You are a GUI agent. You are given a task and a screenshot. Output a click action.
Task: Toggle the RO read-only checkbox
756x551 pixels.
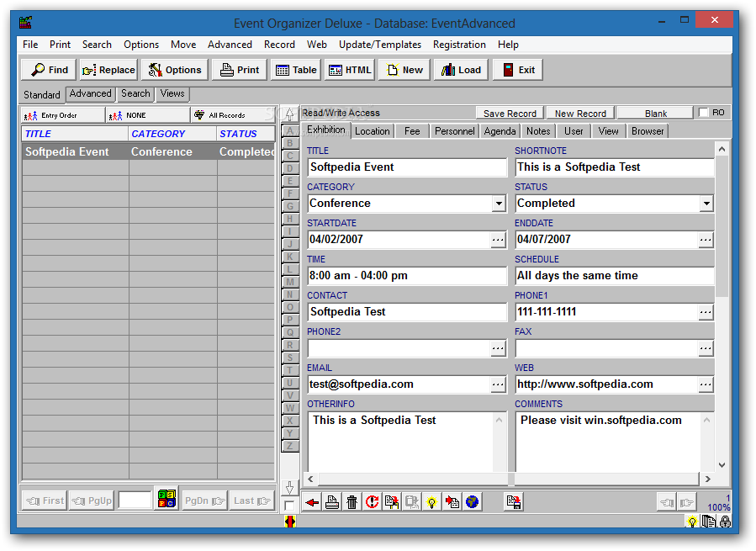click(704, 113)
